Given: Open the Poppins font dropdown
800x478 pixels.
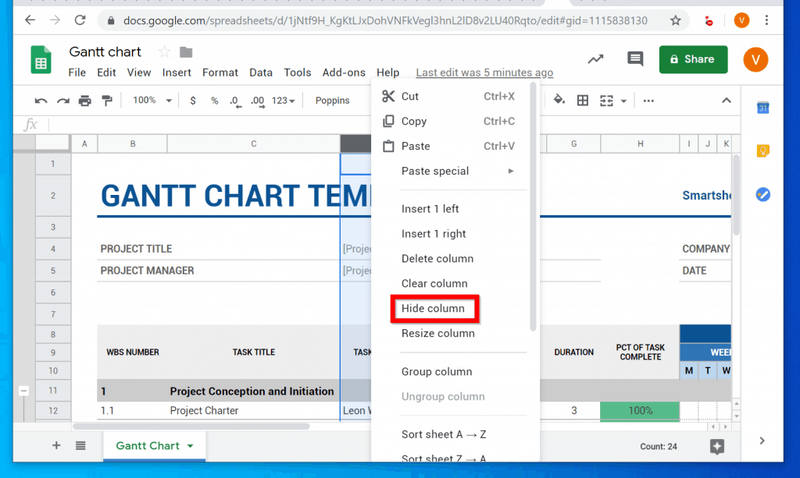Looking at the screenshot, I should coord(332,100).
